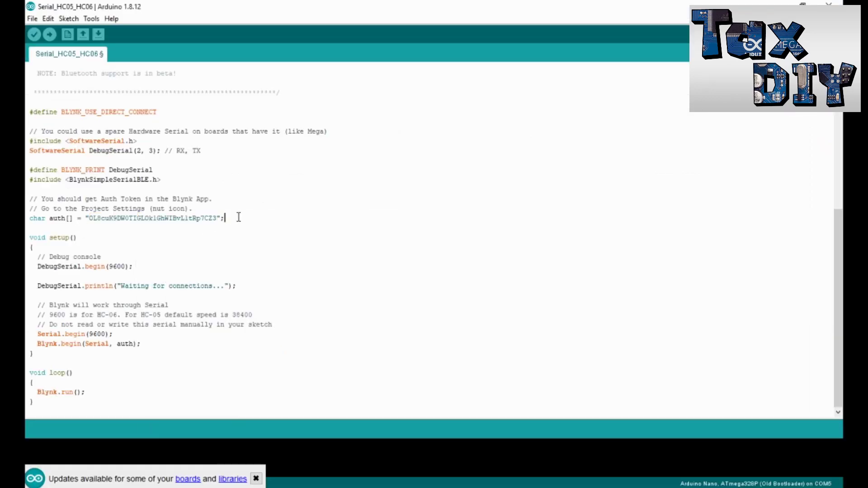
Task: Open the Sketch menu
Action: click(69, 19)
